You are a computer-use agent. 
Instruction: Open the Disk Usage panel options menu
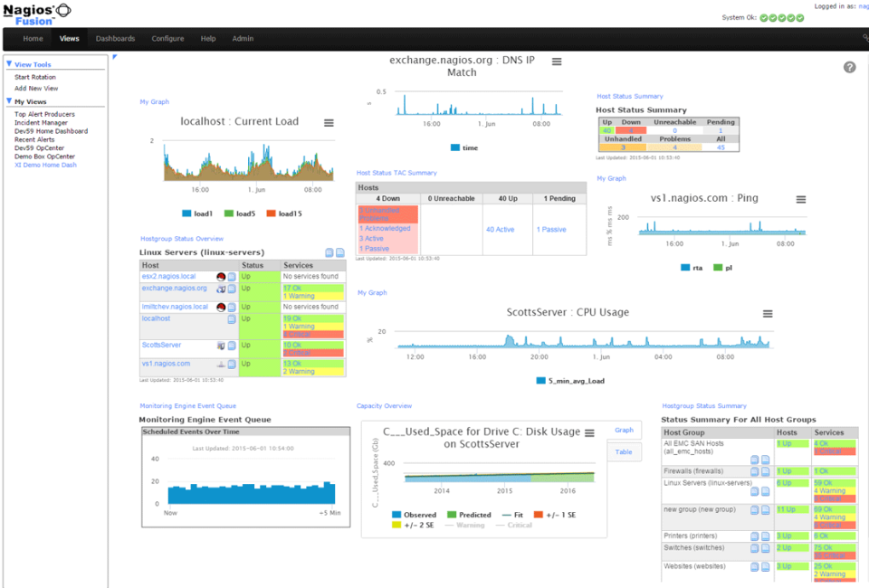coord(590,432)
